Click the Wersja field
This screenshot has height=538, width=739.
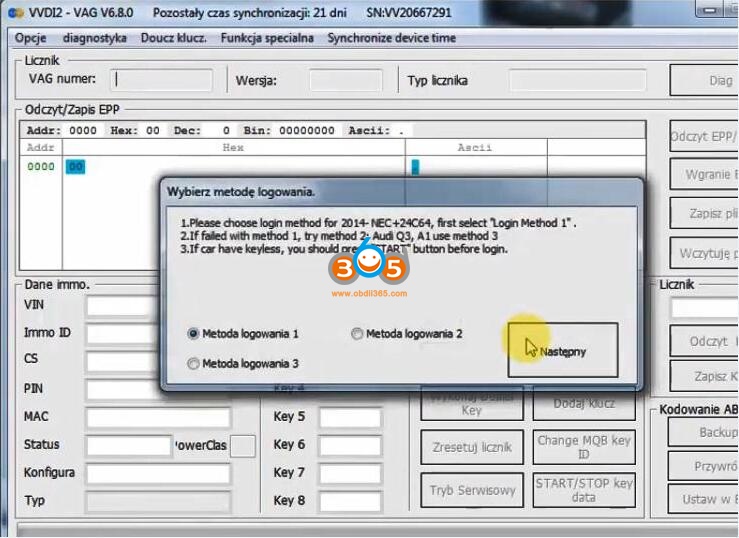[346, 80]
